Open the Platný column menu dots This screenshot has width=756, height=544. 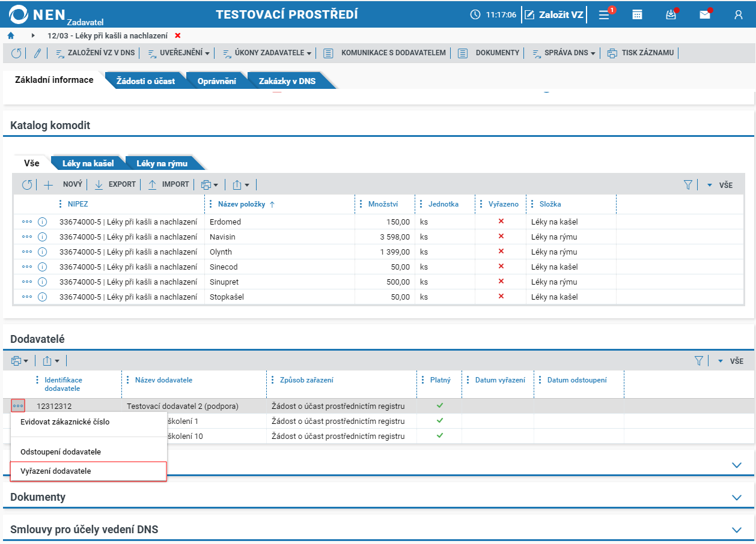tap(422, 380)
